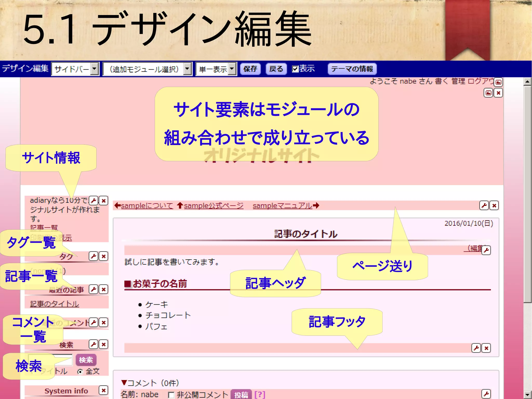Click the ケーキ list item

coord(157,304)
